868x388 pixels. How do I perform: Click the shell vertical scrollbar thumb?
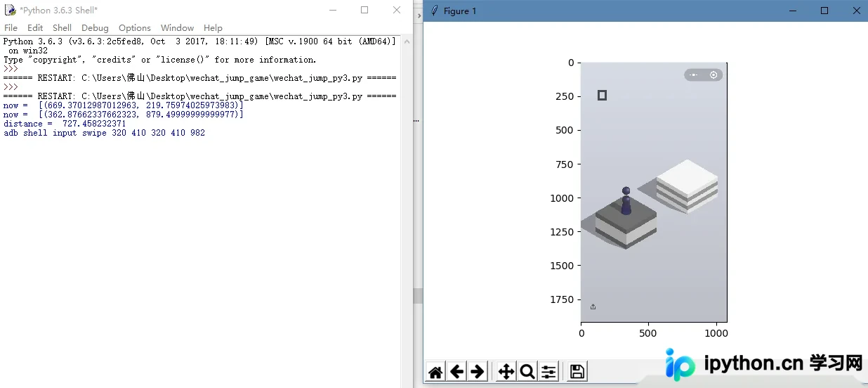[x=418, y=296]
